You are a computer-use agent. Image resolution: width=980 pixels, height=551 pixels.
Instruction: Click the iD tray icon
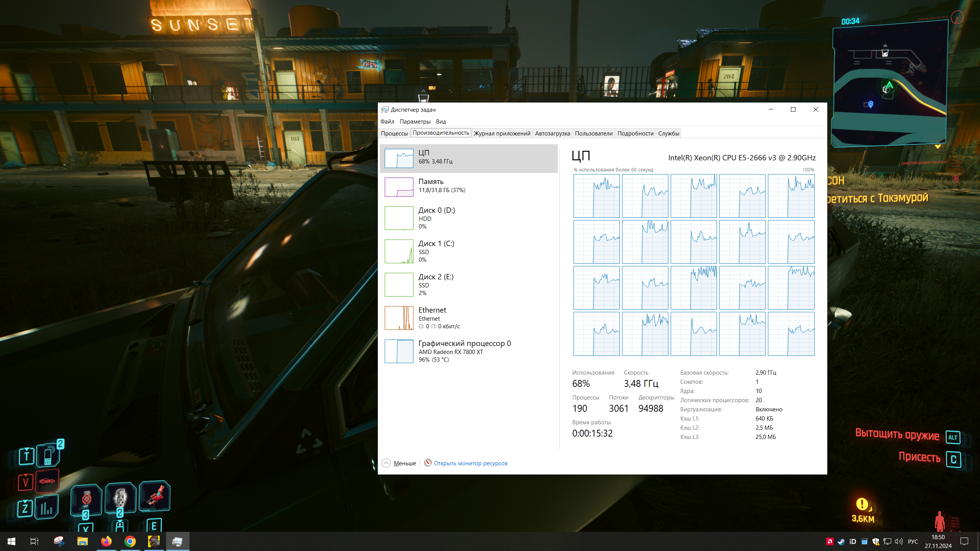click(853, 541)
